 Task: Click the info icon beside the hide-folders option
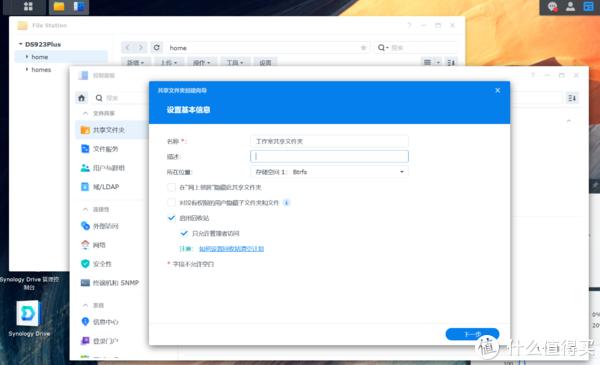(x=286, y=203)
